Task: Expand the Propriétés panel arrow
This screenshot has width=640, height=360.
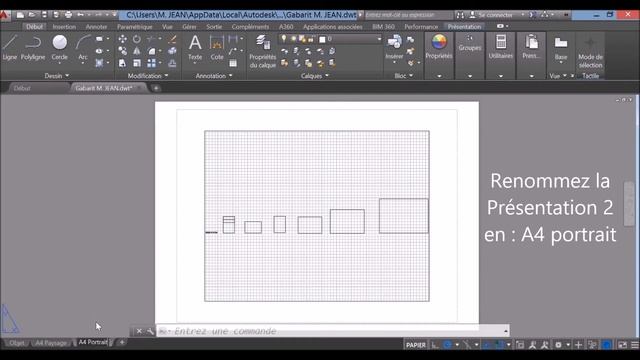Action: click(439, 76)
